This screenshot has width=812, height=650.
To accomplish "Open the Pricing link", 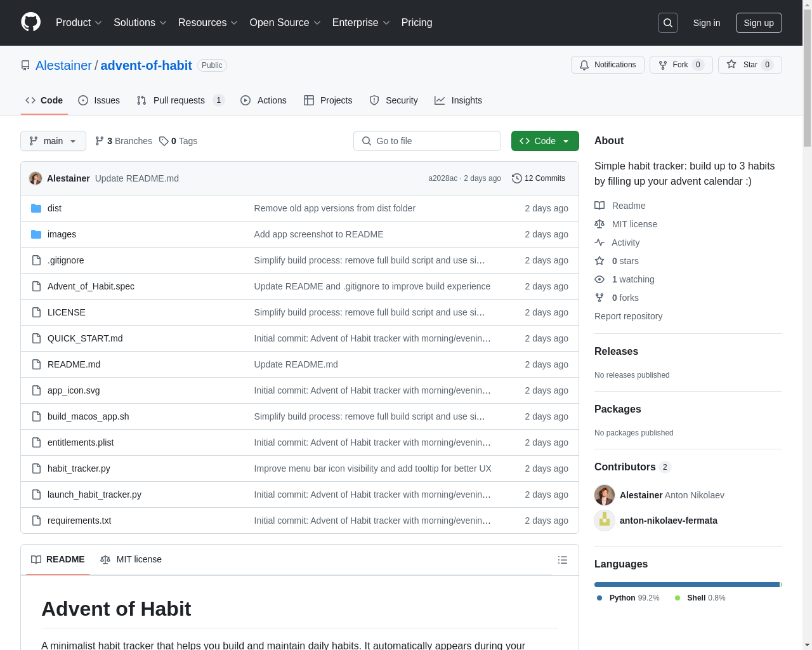I will (x=417, y=23).
